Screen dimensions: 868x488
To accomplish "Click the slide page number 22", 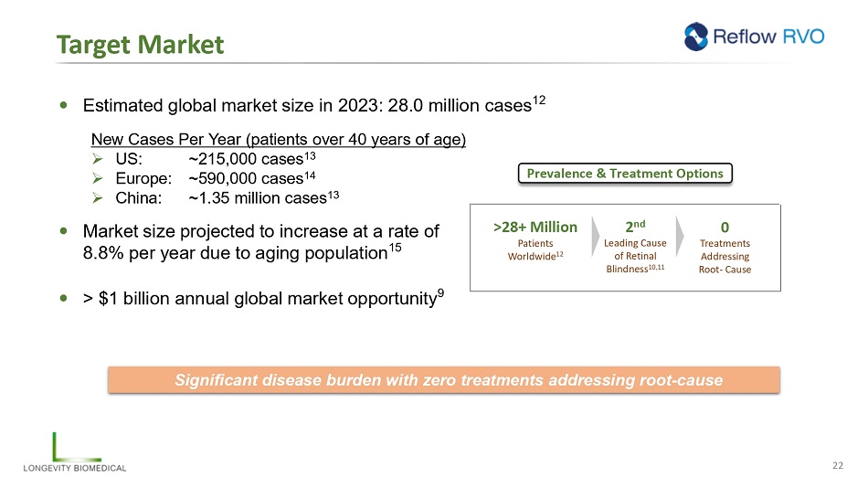I will coord(838,465).
